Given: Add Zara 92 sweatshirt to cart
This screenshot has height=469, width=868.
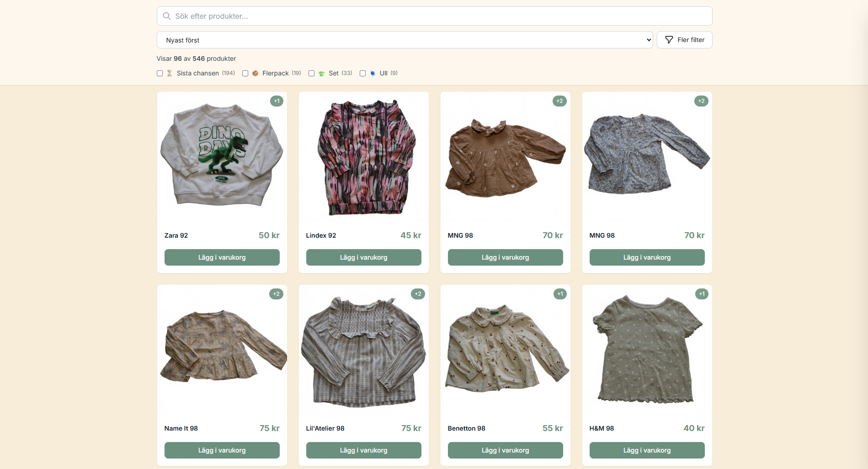Looking at the screenshot, I should coord(222,257).
